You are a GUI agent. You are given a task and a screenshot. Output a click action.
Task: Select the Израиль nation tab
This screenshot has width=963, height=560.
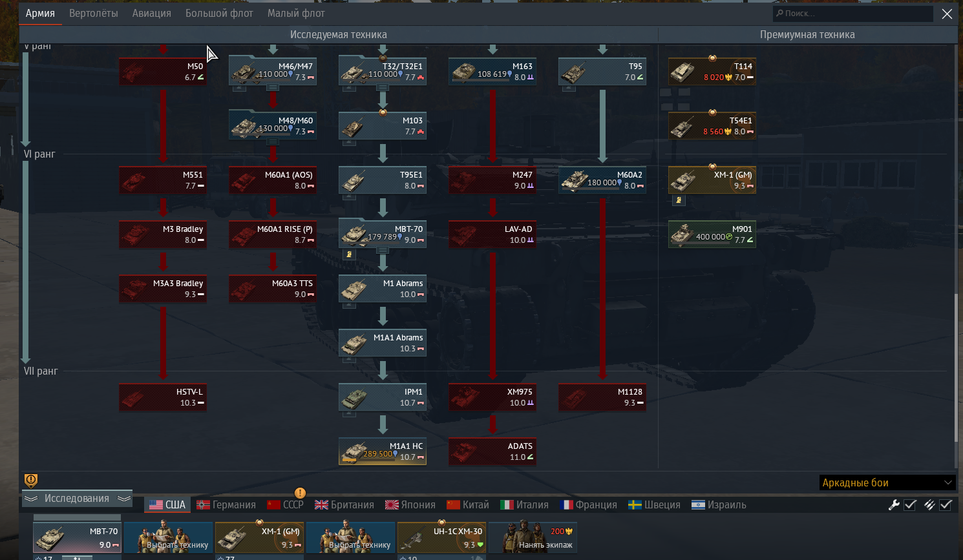(719, 504)
